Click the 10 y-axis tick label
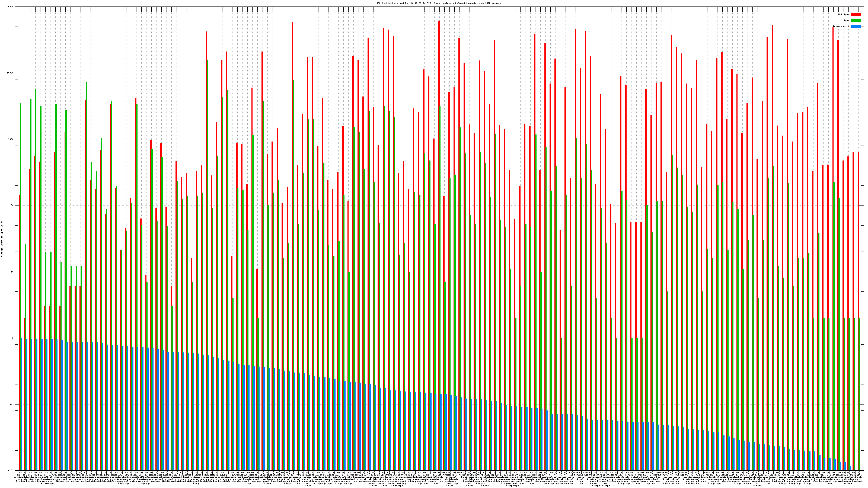 12,272
